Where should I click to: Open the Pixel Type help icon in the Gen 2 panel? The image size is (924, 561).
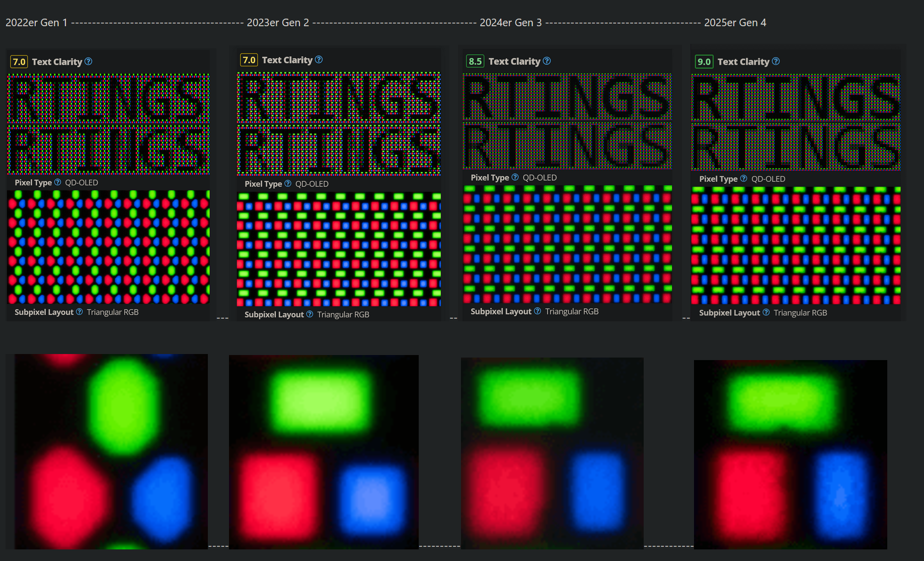click(x=288, y=184)
